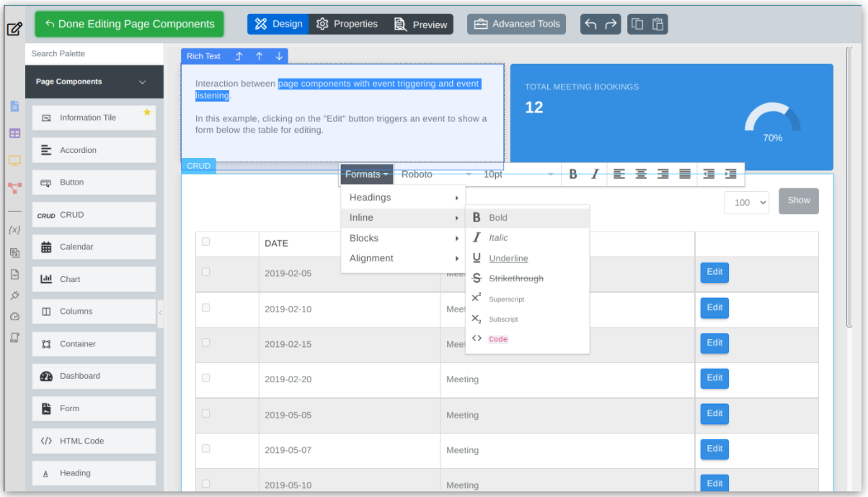
Task: Click the Bold icon in text toolbar
Action: coord(573,174)
